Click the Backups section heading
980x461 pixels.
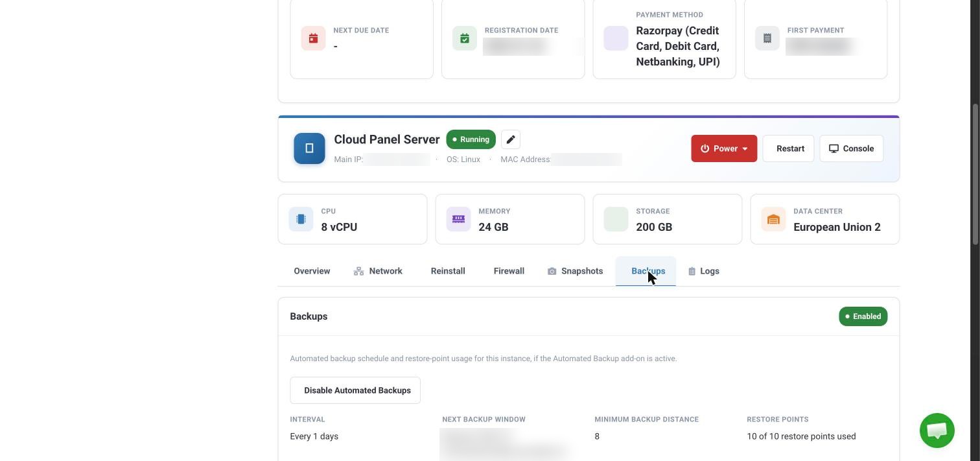pyautogui.click(x=309, y=316)
